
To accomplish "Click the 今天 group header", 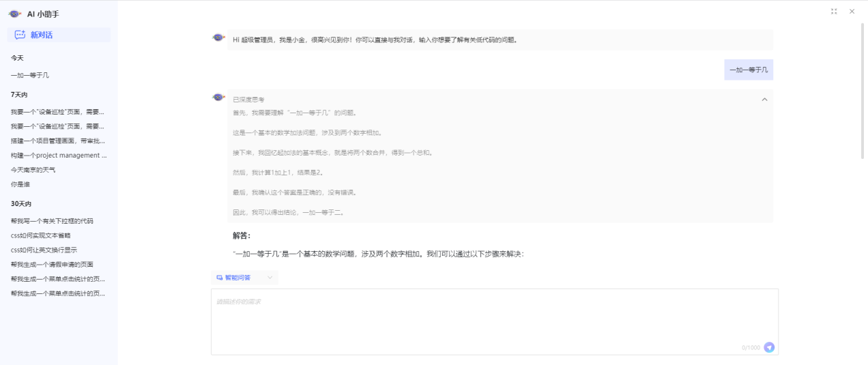I will pyautogui.click(x=17, y=58).
